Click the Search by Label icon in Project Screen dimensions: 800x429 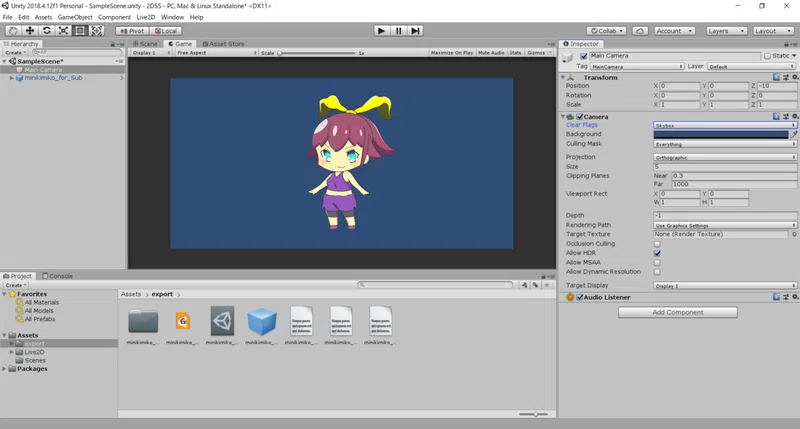[x=535, y=285]
